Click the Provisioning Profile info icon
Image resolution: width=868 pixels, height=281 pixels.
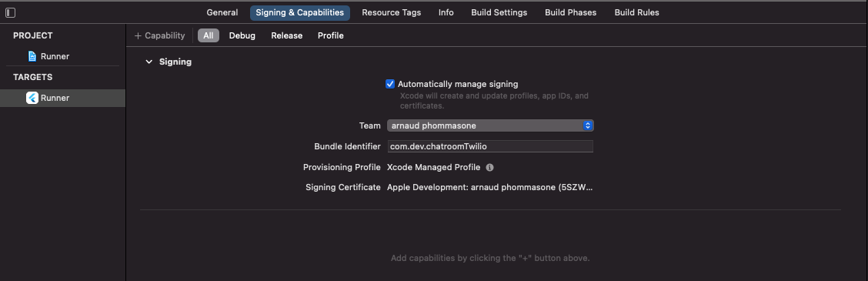(x=490, y=167)
